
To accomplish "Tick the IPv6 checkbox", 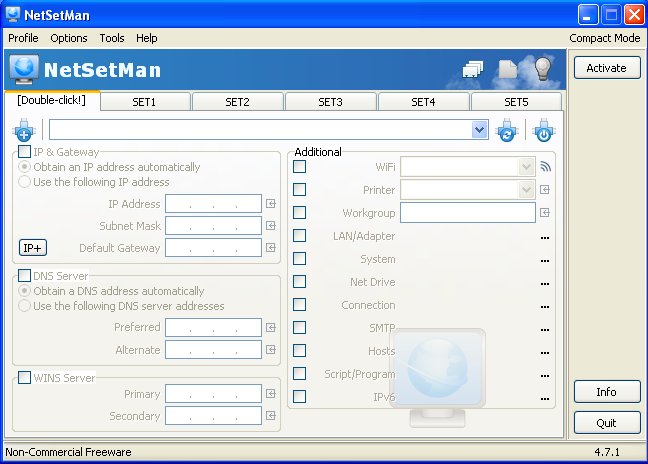I will point(299,396).
